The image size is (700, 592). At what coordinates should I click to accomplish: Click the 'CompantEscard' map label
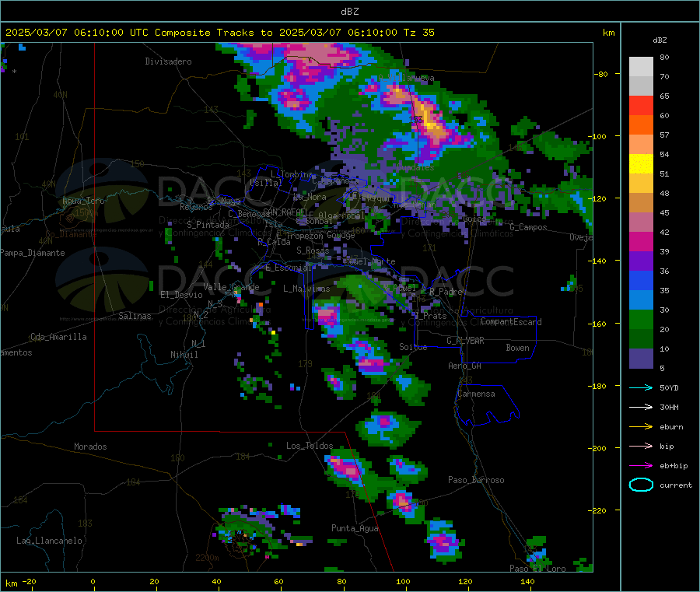(511, 321)
